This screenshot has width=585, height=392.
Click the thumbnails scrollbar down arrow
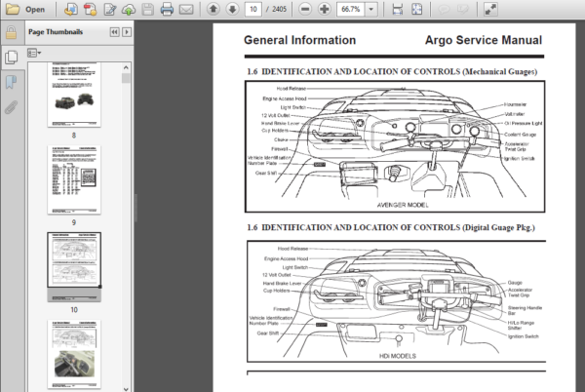tap(126, 388)
